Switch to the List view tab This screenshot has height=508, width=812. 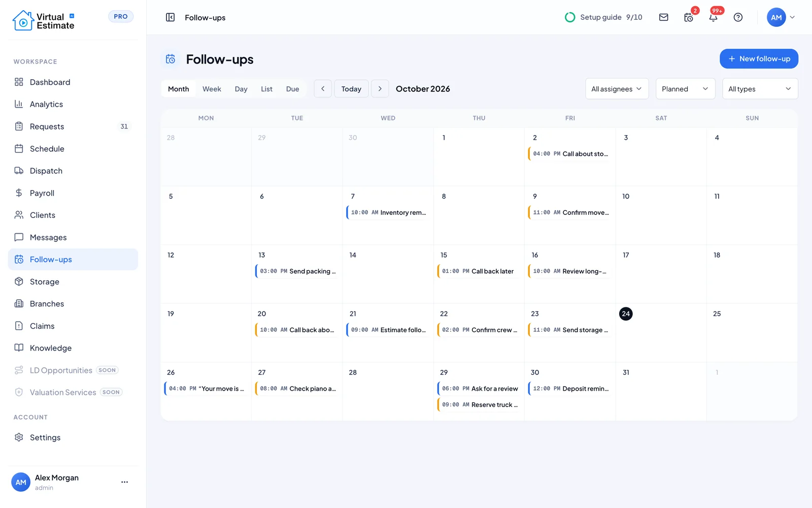(266, 89)
